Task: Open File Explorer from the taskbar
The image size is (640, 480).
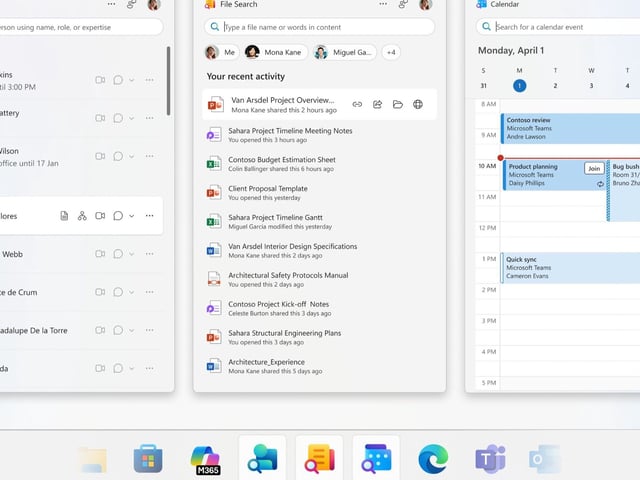Action: pyautogui.click(x=92, y=460)
